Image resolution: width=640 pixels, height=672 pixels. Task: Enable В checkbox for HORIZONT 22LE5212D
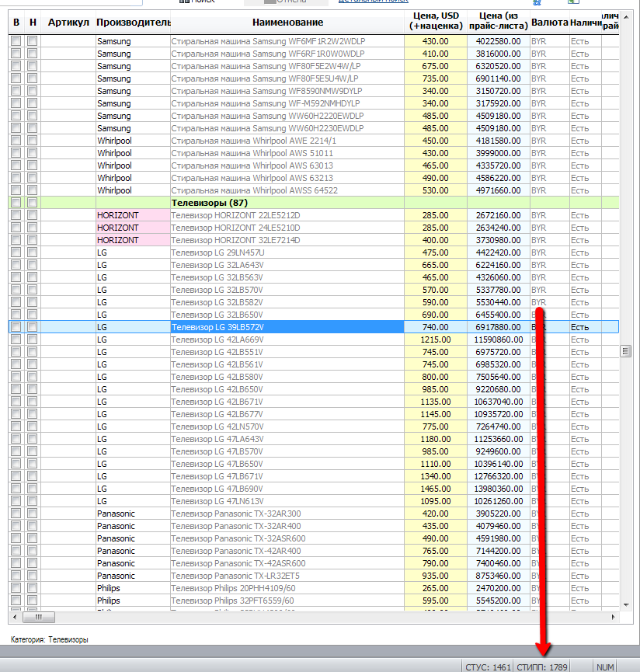pos(16,215)
